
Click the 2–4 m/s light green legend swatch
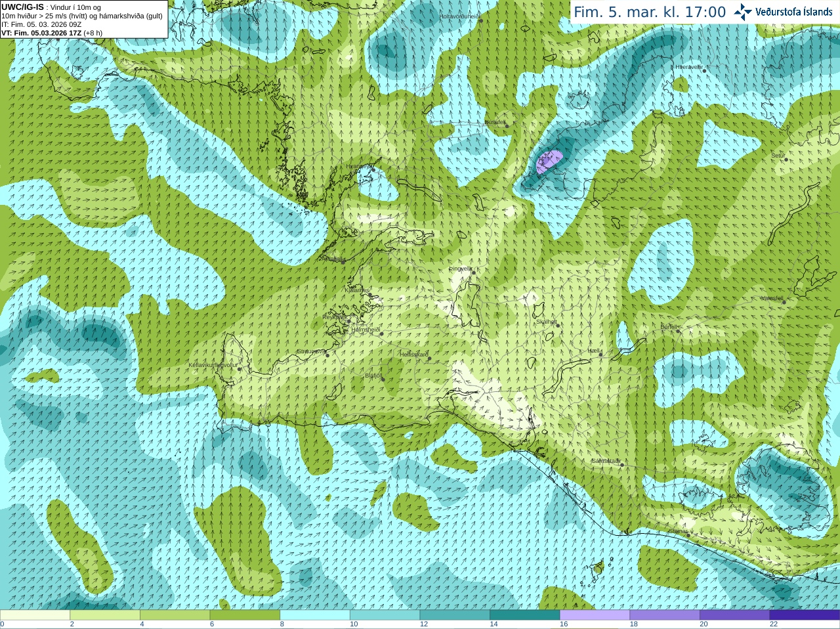tap(105, 615)
